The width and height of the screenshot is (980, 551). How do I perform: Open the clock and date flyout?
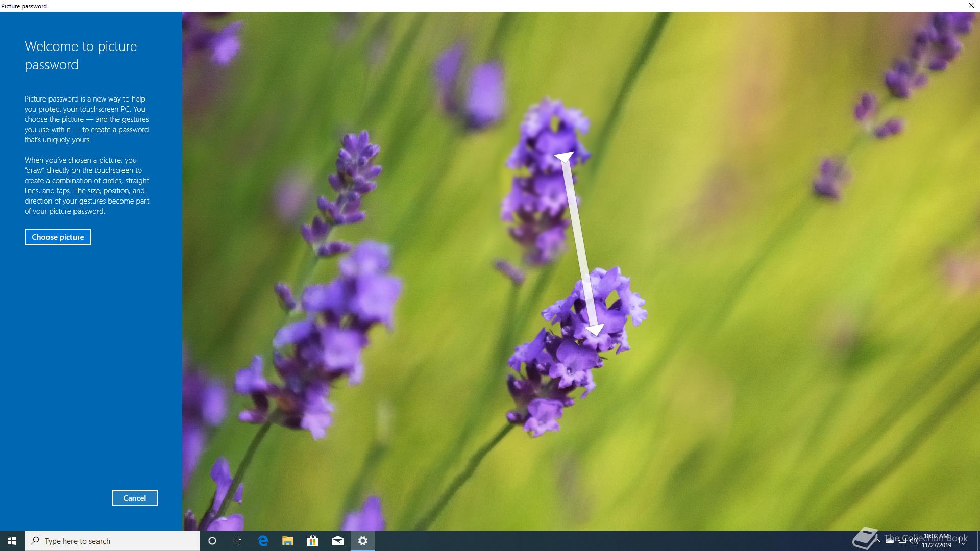click(x=937, y=541)
